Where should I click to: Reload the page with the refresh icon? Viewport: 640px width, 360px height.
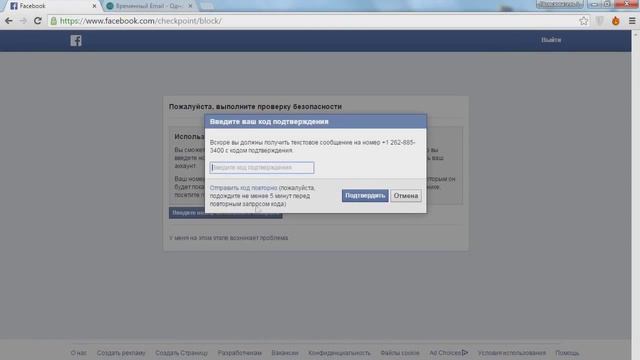pos(38,21)
